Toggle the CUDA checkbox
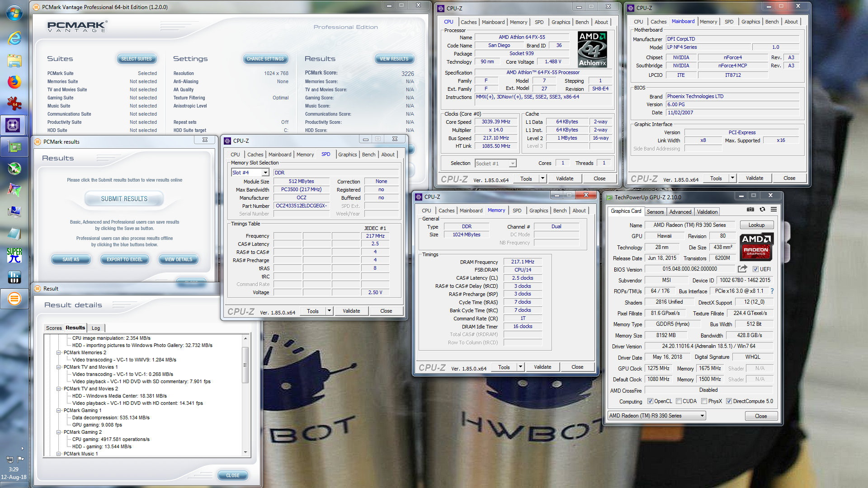This screenshot has height=488, width=868. point(679,401)
